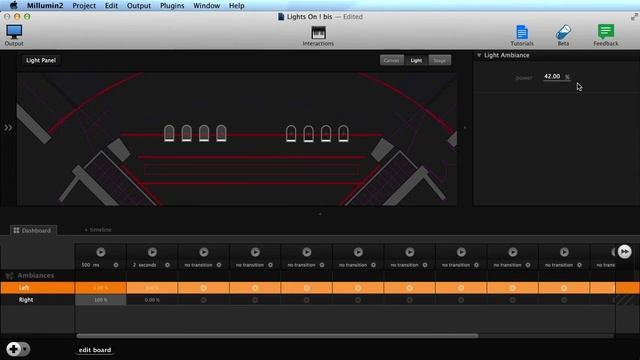Open settings gear of the 2 seconds column

coord(167,265)
